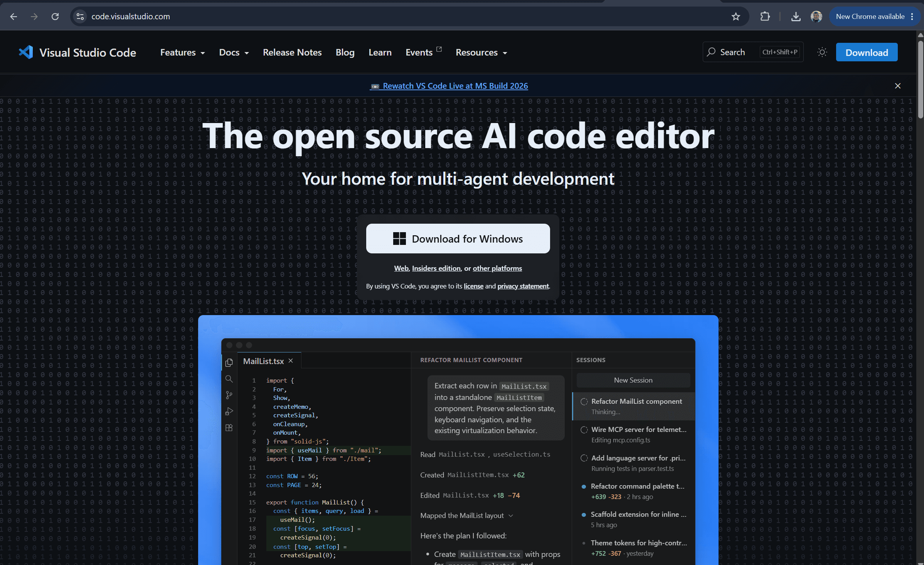Close the MS Build announcement banner
Viewport: 924px width, 565px height.
point(898,86)
